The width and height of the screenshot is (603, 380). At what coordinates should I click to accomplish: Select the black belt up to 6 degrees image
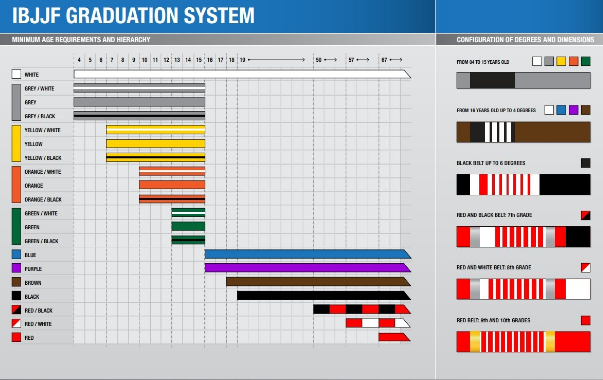(x=523, y=185)
